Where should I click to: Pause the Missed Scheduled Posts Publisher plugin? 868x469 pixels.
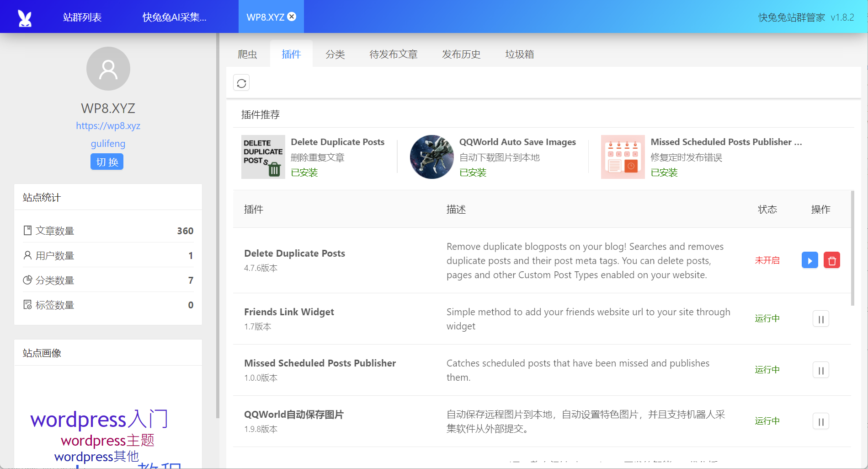(x=821, y=370)
